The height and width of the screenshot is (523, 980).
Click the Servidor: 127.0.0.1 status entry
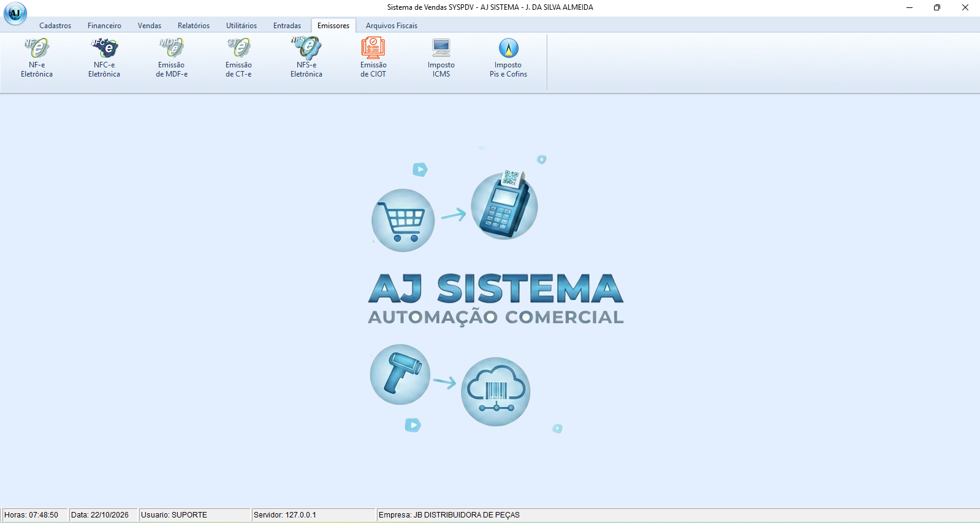click(x=314, y=515)
